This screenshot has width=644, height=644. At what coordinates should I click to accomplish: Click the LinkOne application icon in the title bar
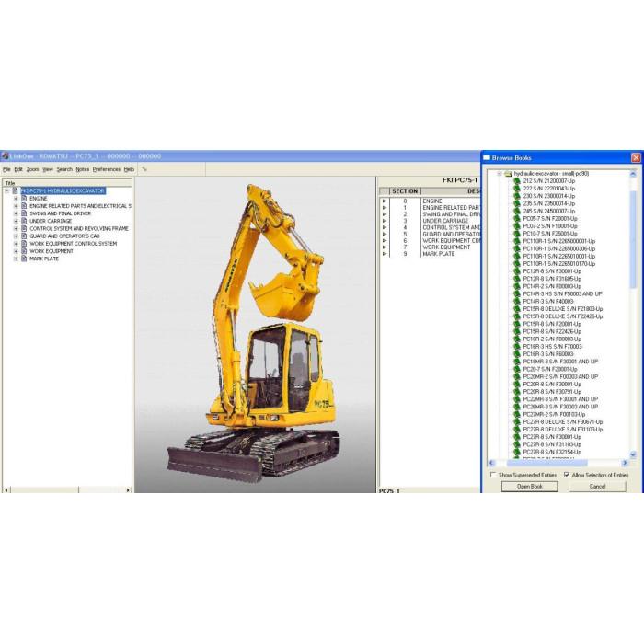(5, 156)
